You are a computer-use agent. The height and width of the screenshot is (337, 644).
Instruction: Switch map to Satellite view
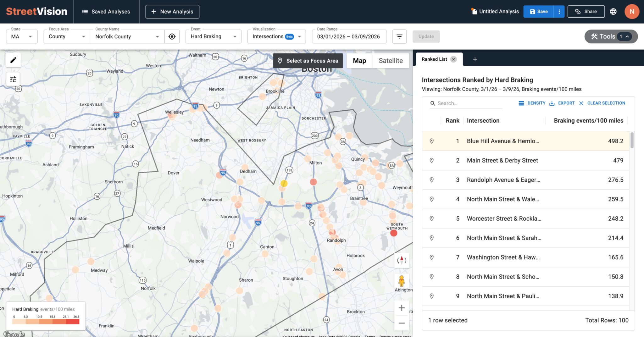point(390,61)
